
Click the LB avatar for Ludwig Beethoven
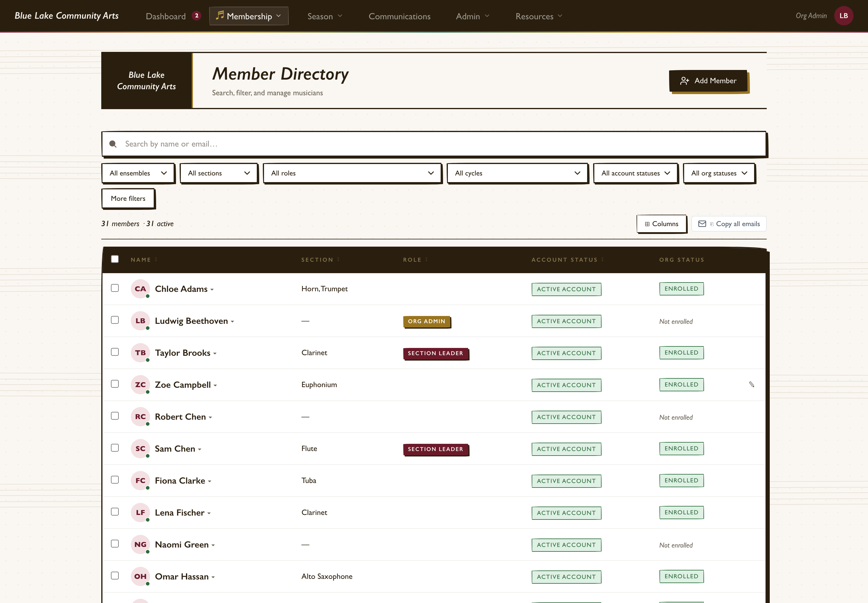pos(140,321)
